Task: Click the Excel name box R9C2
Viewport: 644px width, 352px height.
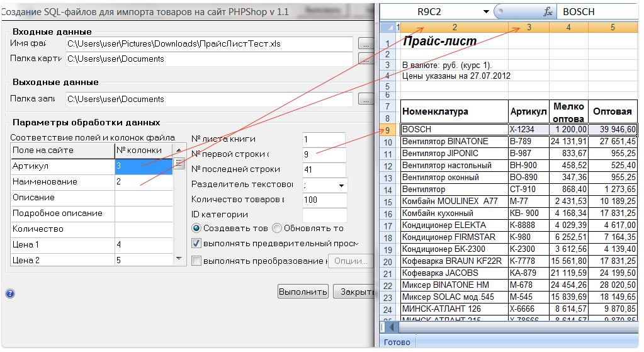Action: [x=430, y=12]
